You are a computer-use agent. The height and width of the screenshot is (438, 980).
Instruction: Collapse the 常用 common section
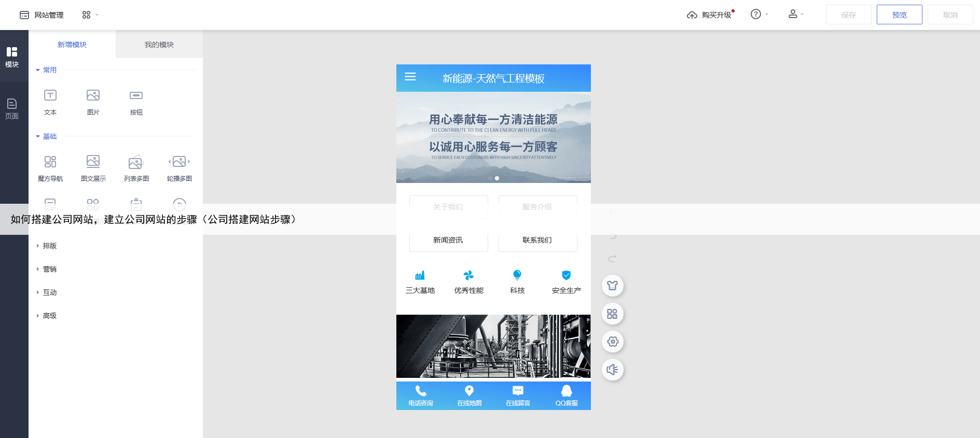47,70
